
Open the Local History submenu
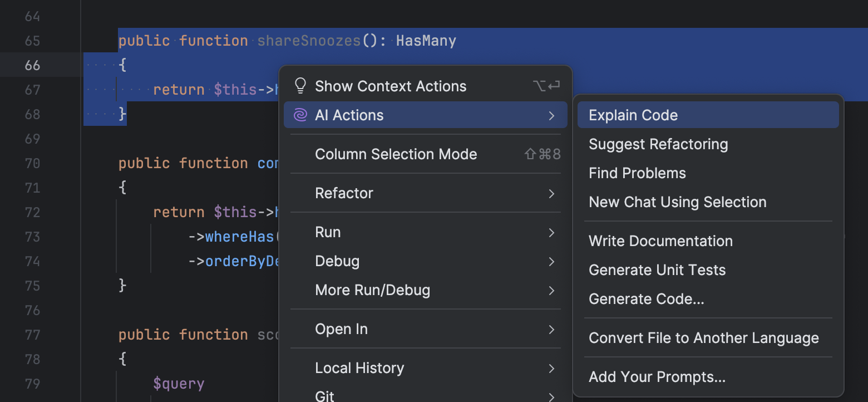pyautogui.click(x=359, y=368)
